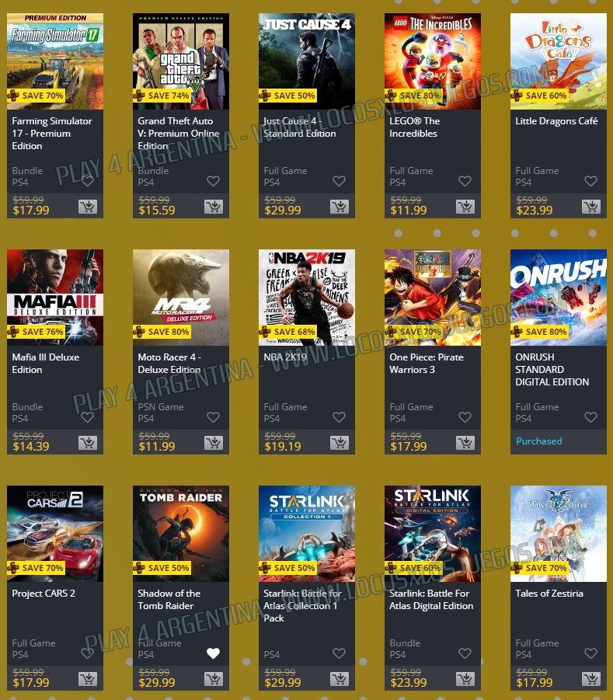Add Project CARS 2 to cart
This screenshot has height=700, width=613.
point(88,679)
